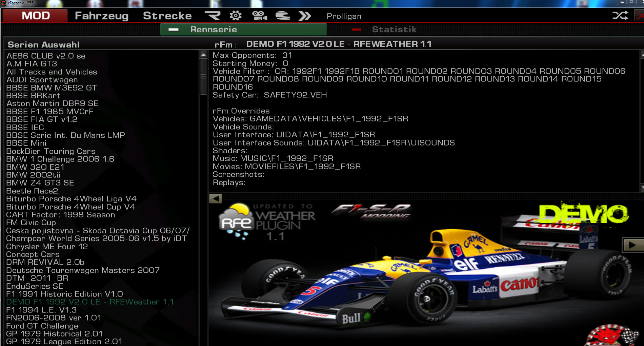Select the highlighted DEMO F1 1992 series

point(90,302)
